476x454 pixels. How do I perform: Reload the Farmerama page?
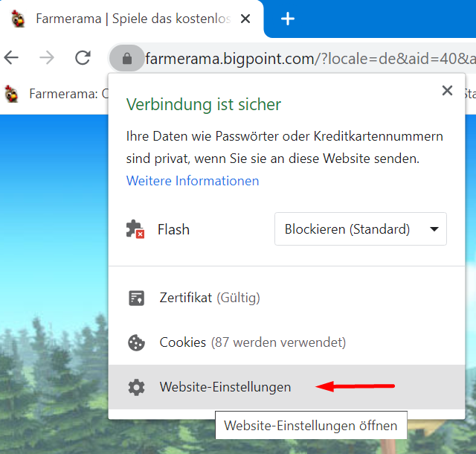[83, 57]
